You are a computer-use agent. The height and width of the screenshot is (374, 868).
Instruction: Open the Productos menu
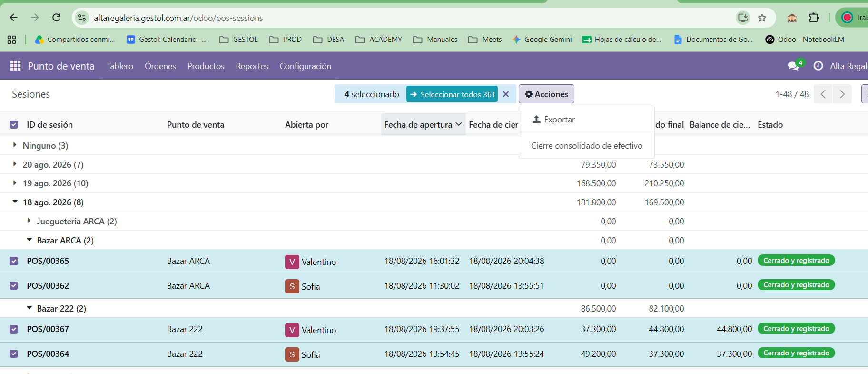point(206,66)
